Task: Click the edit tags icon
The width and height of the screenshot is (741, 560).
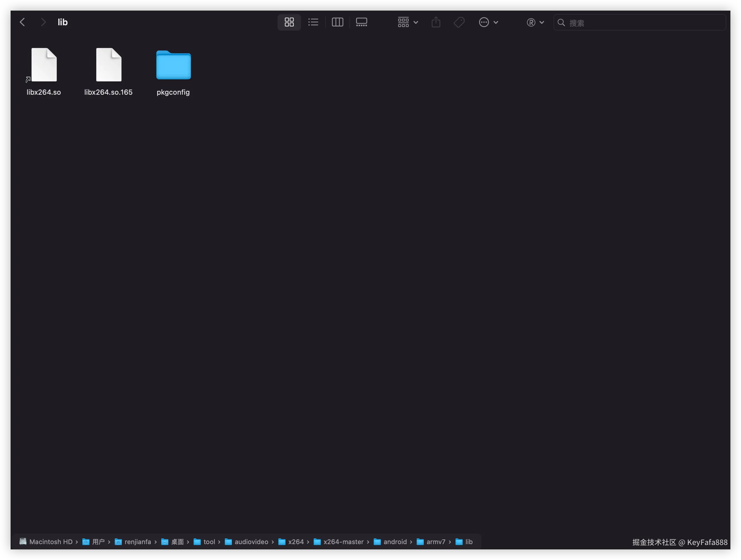Action: pos(459,22)
